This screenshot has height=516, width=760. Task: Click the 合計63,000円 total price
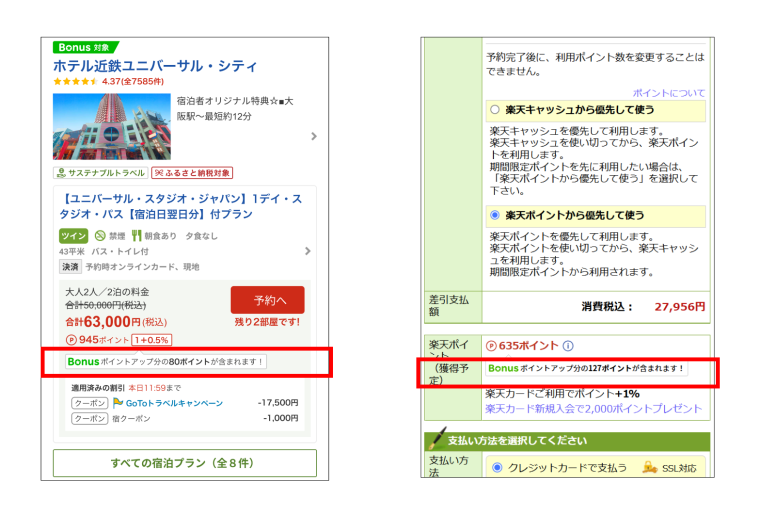pos(116,322)
